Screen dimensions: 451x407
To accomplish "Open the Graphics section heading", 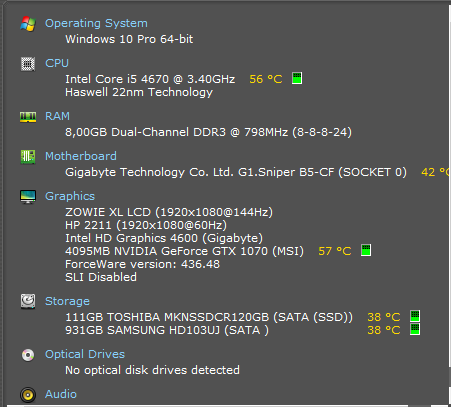I will tap(70, 196).
